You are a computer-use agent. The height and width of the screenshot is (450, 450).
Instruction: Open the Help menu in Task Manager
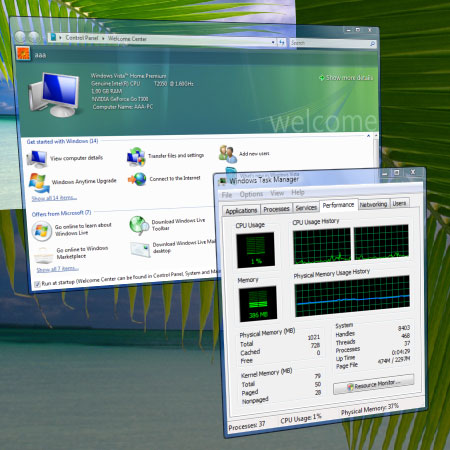coord(298,192)
